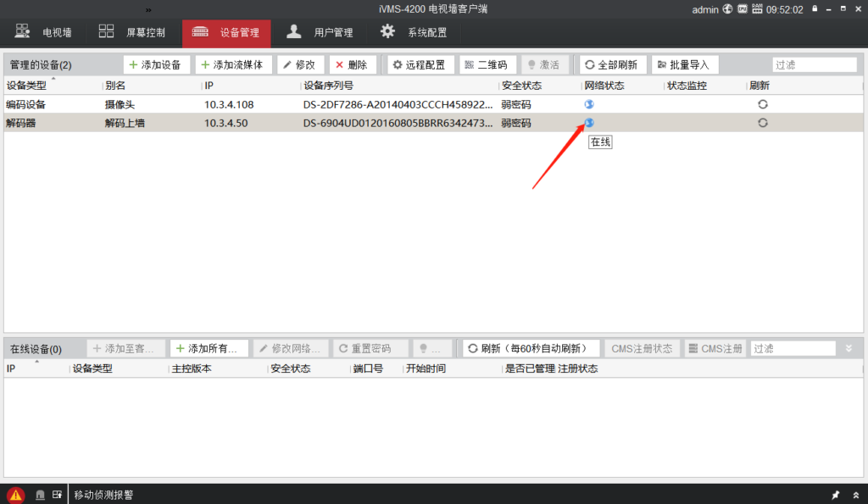The image size is (868, 504).
Task: Click the lock screen padlock icon
Action: (x=815, y=9)
